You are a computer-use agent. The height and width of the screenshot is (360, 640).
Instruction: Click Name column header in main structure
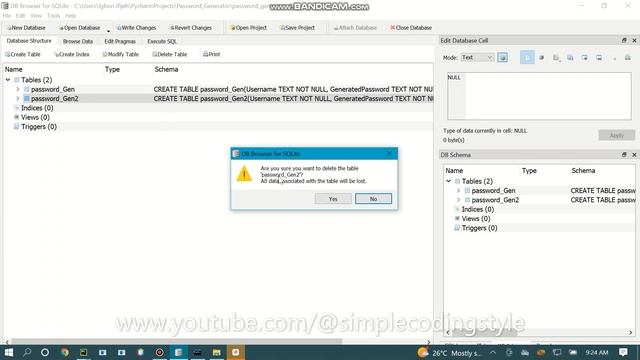pyautogui.click(x=13, y=69)
